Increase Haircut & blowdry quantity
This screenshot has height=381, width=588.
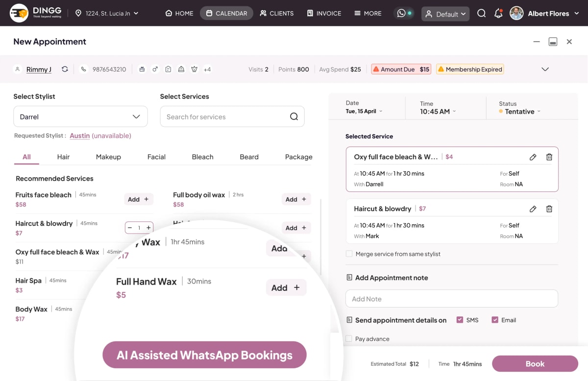coord(148,228)
